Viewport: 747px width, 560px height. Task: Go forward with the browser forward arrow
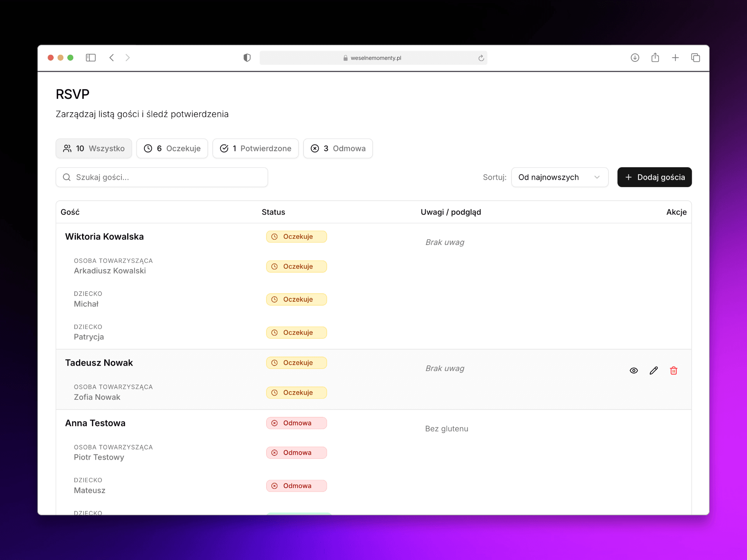pyautogui.click(x=128, y=58)
